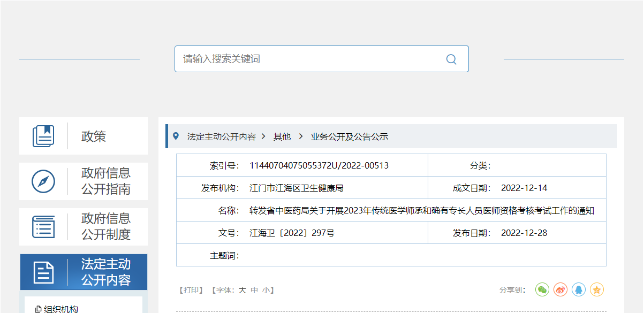
Task: Share the page to WeChat
Action: (542, 289)
